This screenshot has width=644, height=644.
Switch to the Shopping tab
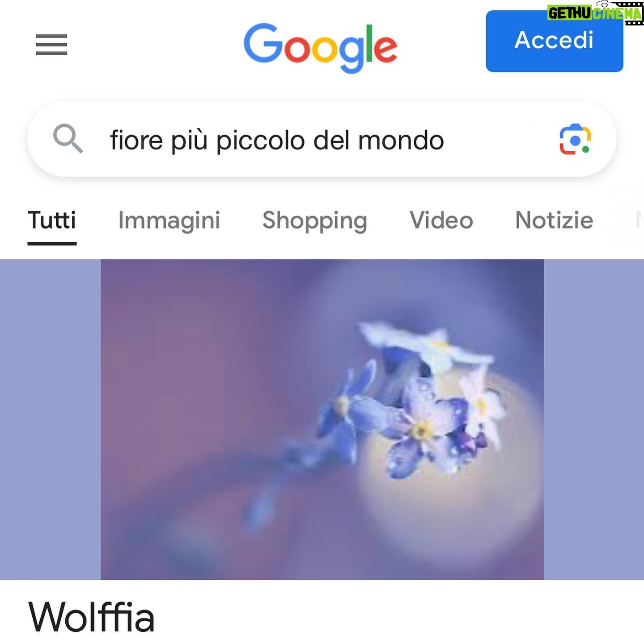(x=315, y=220)
